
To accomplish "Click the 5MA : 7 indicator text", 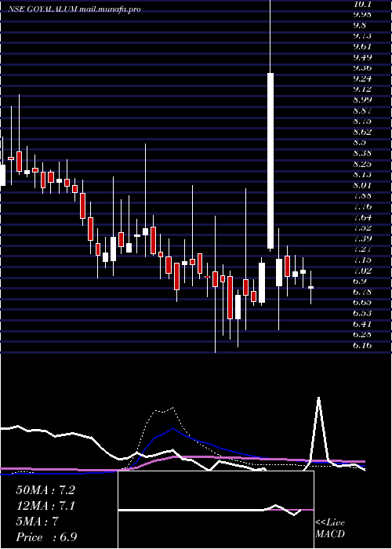I will [x=37, y=522].
